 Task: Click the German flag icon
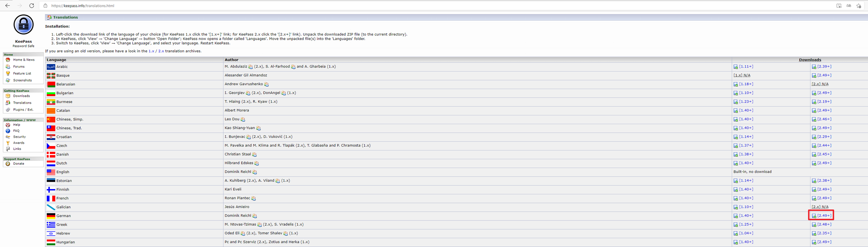point(51,216)
